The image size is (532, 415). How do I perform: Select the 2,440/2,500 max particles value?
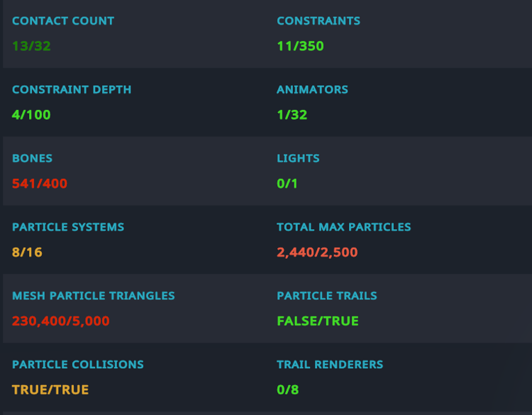click(317, 253)
